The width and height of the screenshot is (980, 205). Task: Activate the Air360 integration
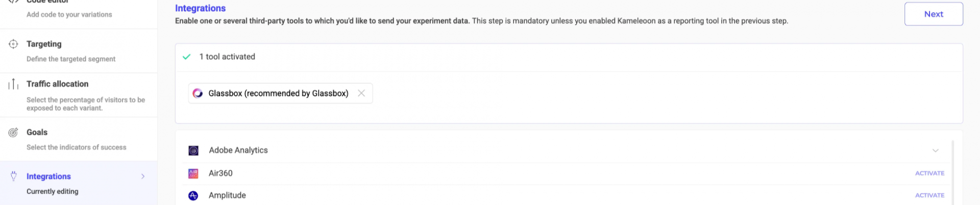click(x=929, y=173)
